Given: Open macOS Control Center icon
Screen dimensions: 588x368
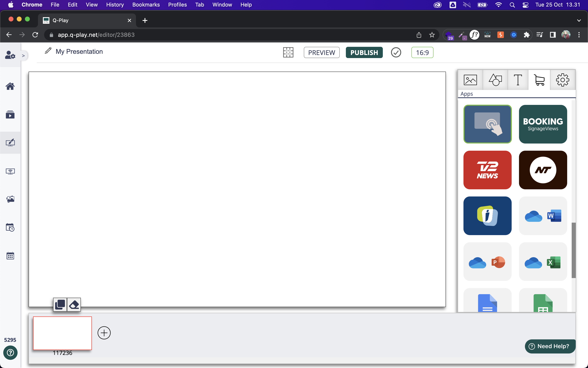Looking at the screenshot, I should point(525,5).
